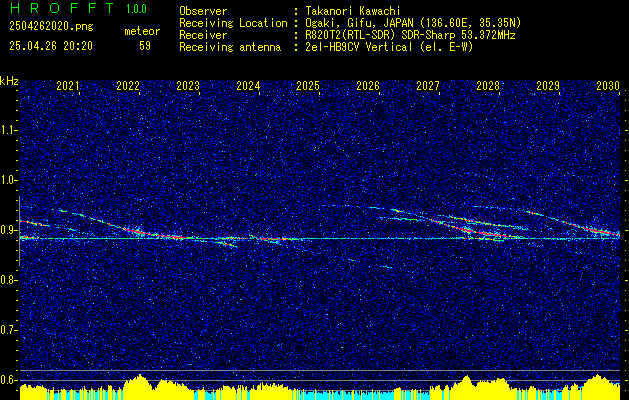The image size is (629, 400).
Task: Click the 1.0 kHz frequency label
Action: pos(8,180)
